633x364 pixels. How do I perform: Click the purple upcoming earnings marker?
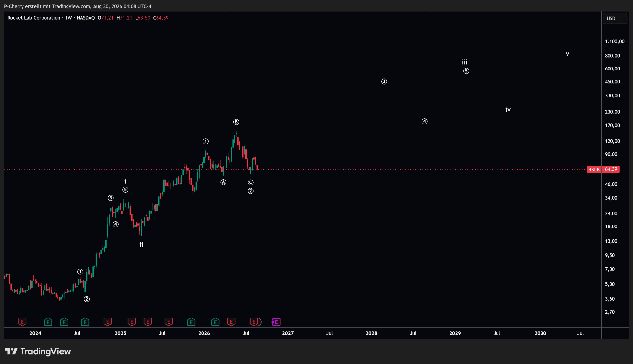click(276, 322)
